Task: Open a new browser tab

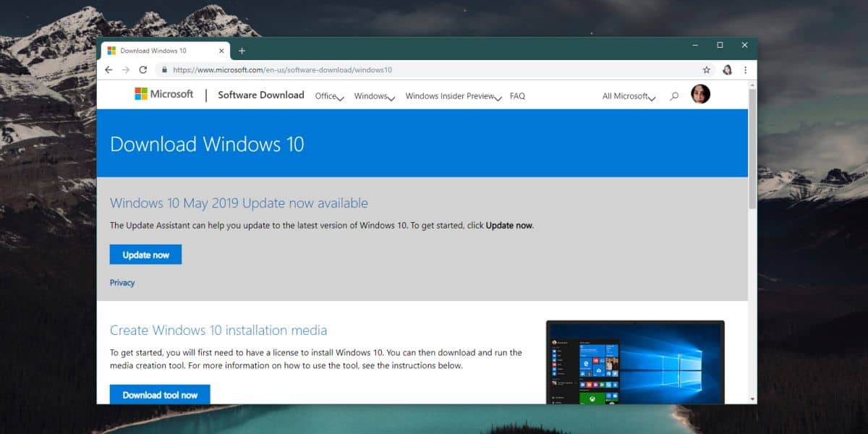Action: 242,50
